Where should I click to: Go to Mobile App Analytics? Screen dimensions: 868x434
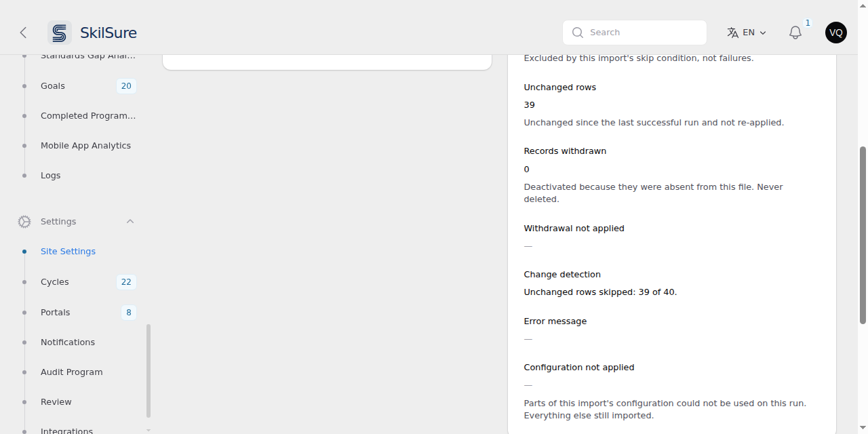(x=85, y=146)
